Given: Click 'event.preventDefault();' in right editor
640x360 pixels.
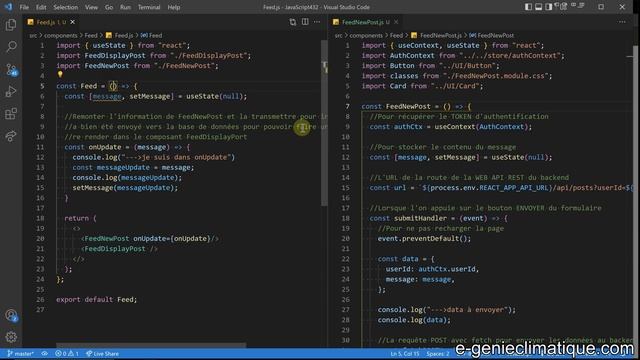Looking at the screenshot, I should click(424, 238).
